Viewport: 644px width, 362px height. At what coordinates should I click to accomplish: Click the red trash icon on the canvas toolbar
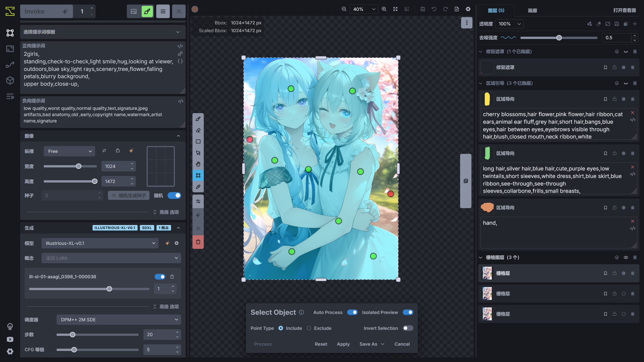(198, 242)
